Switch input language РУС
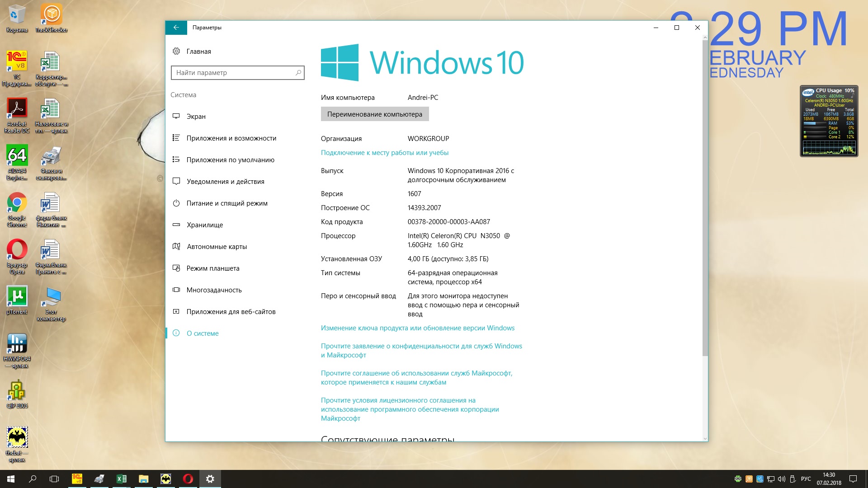 point(806,479)
